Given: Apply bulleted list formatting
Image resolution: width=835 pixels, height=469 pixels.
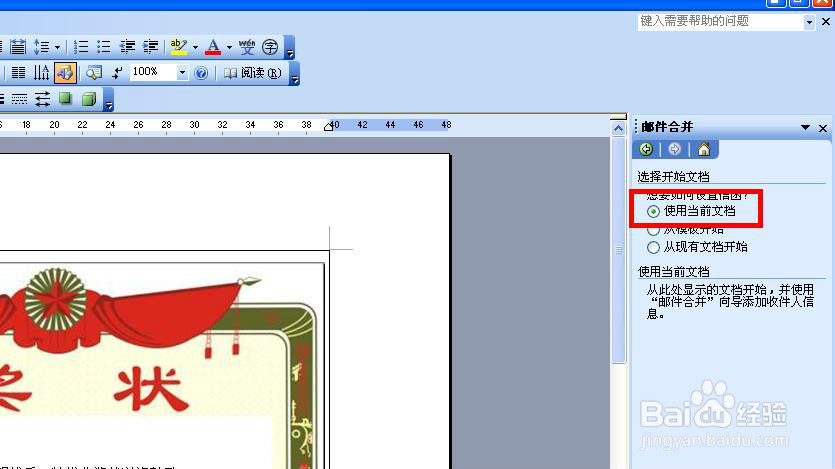Looking at the screenshot, I should point(104,47).
